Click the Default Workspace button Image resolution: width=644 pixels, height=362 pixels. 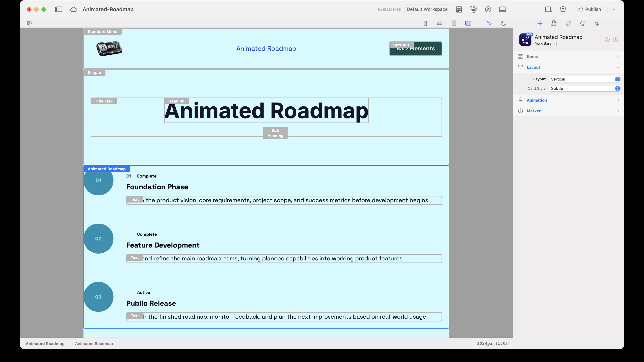tap(427, 9)
